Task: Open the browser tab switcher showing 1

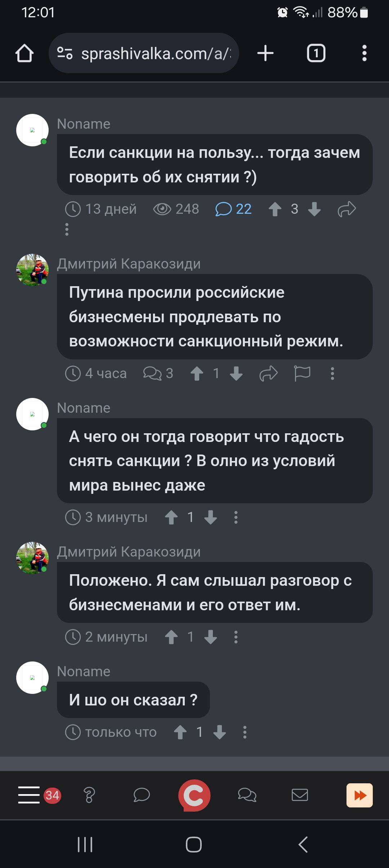Action: [316, 53]
